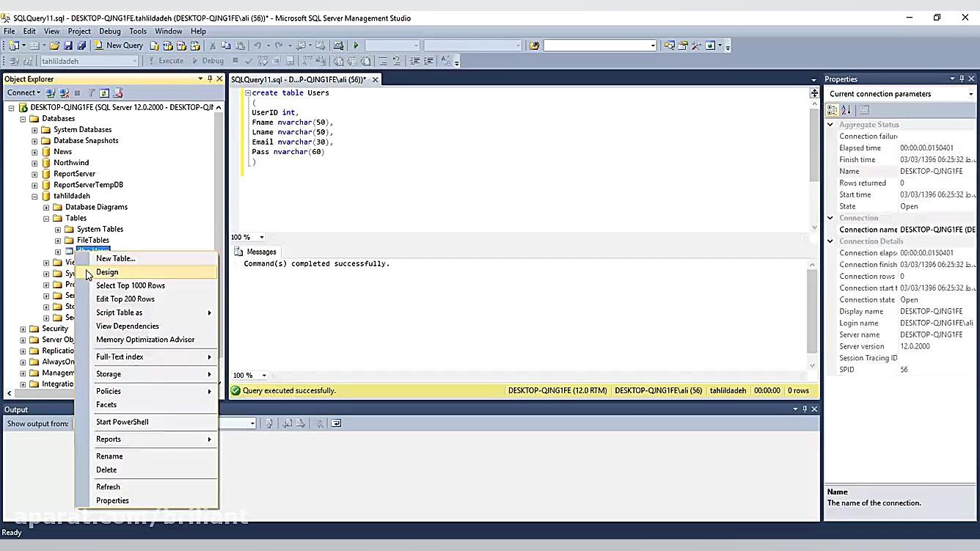Pin the Properties panel

pyautogui.click(x=962, y=79)
